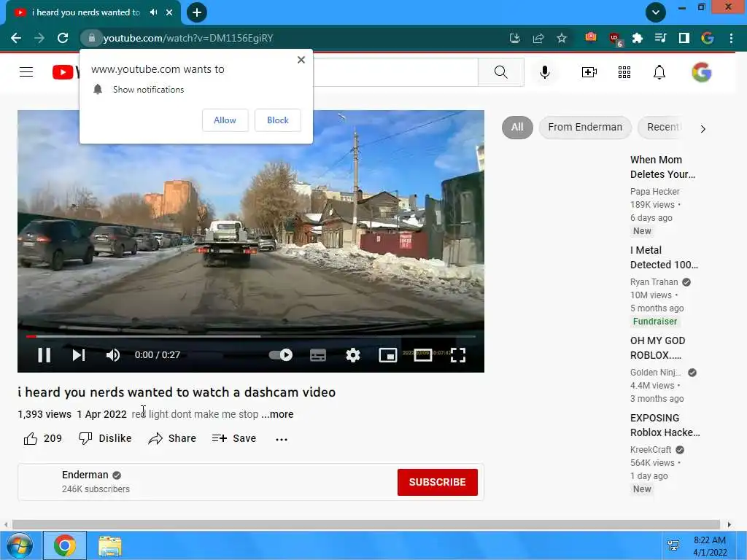Open Google account avatar menu
747x560 pixels.
tap(702, 72)
